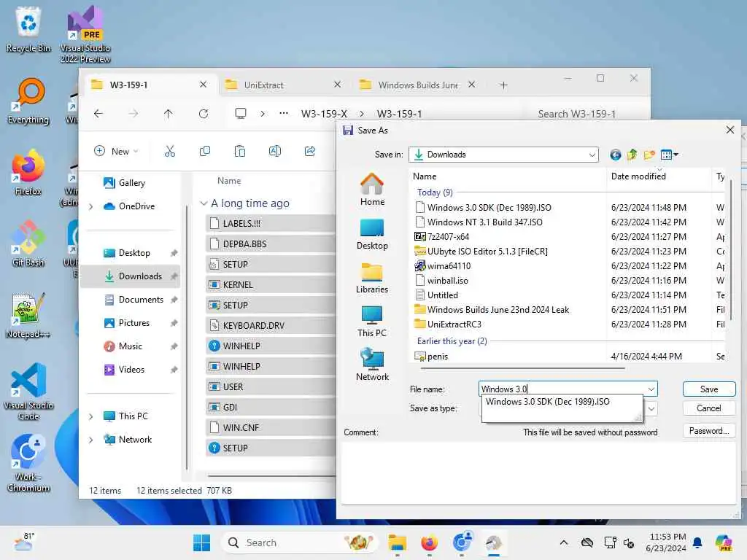Expand OneDrive in Explorer sidebar
Image resolution: width=747 pixels, height=560 pixels.
91,206
